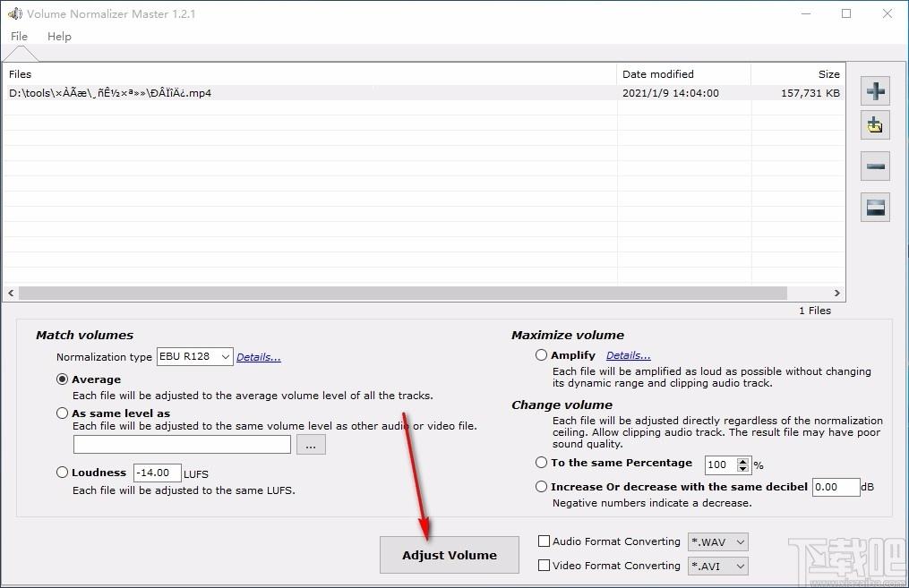The image size is (909, 588).
Task: Select the Amplify radio option
Action: point(541,354)
